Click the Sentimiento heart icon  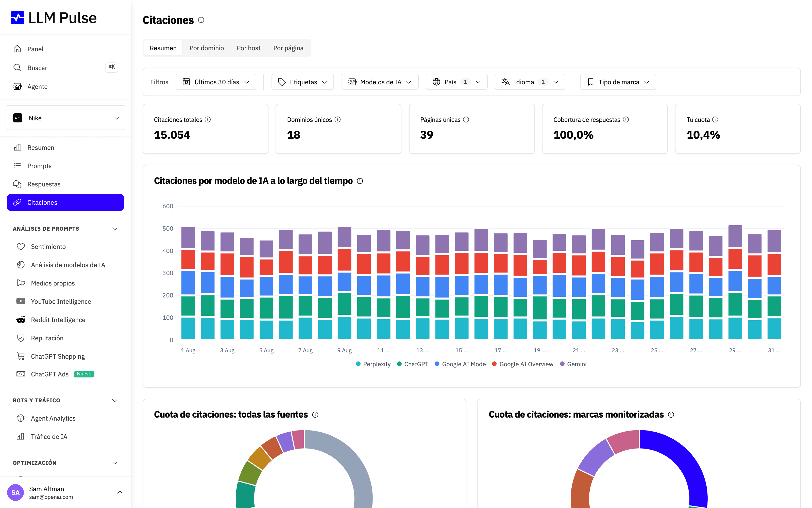click(x=21, y=247)
